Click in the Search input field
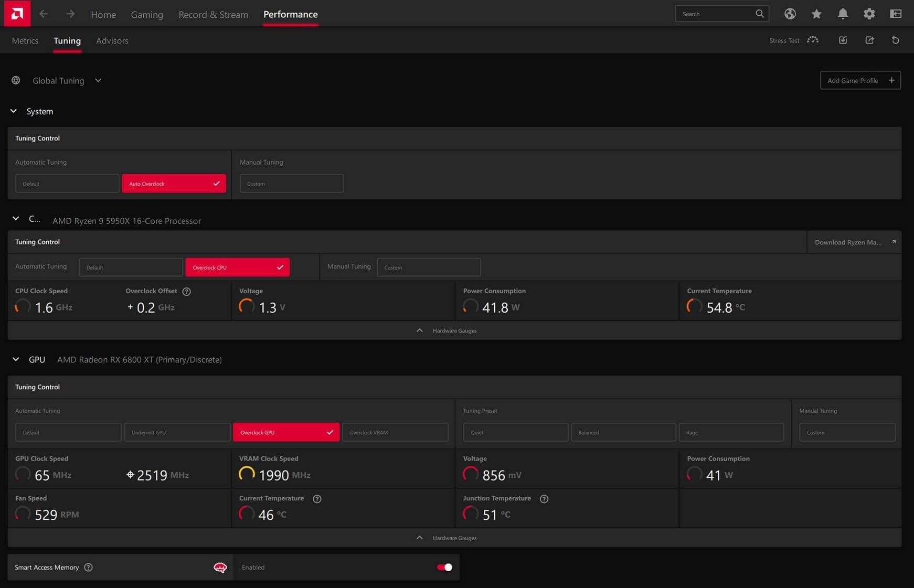Viewport: 914px width, 588px height. (x=716, y=14)
